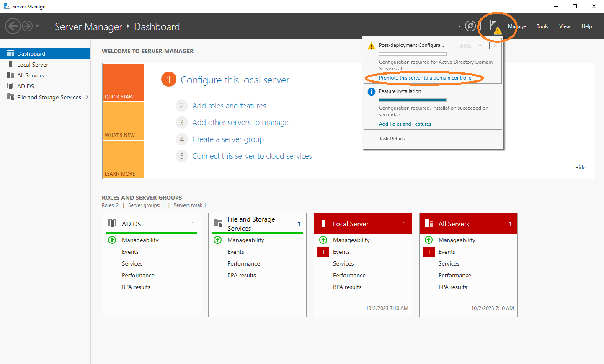Click the info icon beside Feature installation
Image resolution: width=604 pixels, height=364 pixels.
[x=371, y=91]
